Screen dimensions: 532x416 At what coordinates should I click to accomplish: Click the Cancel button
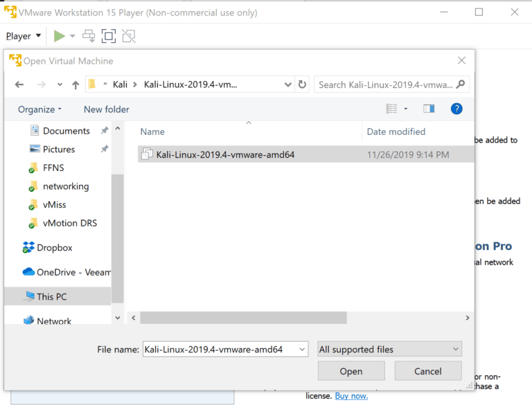[427, 371]
